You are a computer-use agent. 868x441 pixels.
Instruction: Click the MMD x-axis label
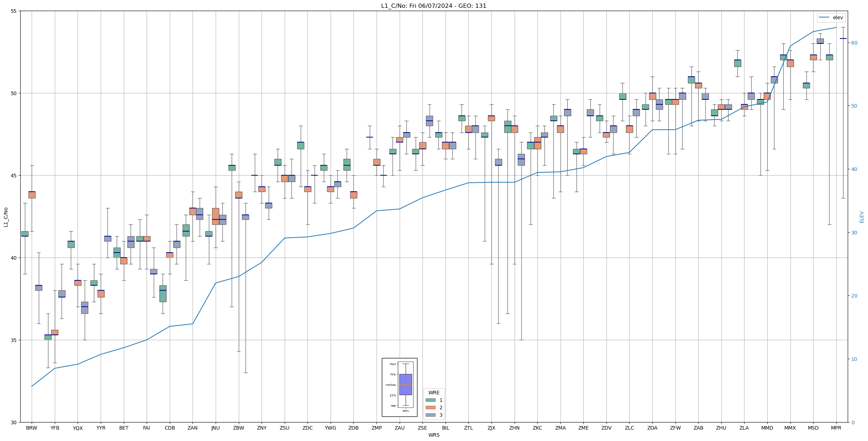pos(767,428)
